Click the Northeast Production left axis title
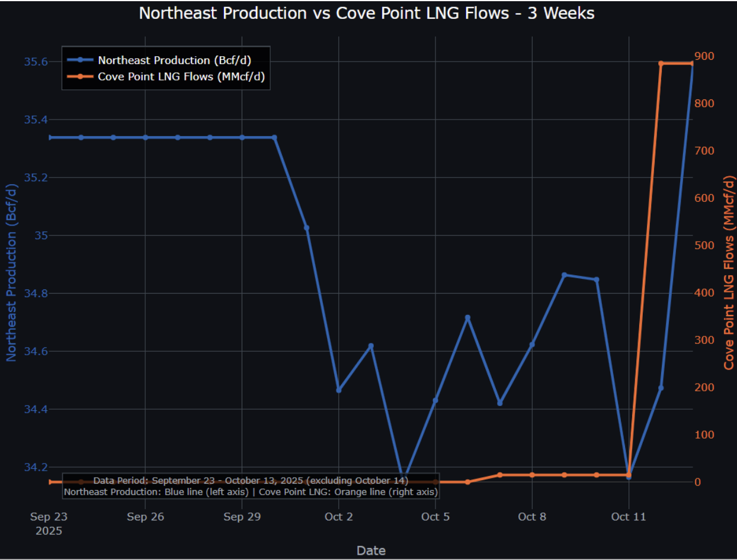 pyautogui.click(x=12, y=272)
